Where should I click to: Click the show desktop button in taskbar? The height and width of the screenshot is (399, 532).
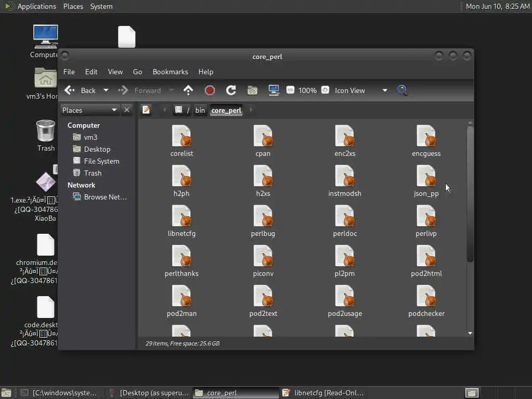pyautogui.click(x=6, y=393)
